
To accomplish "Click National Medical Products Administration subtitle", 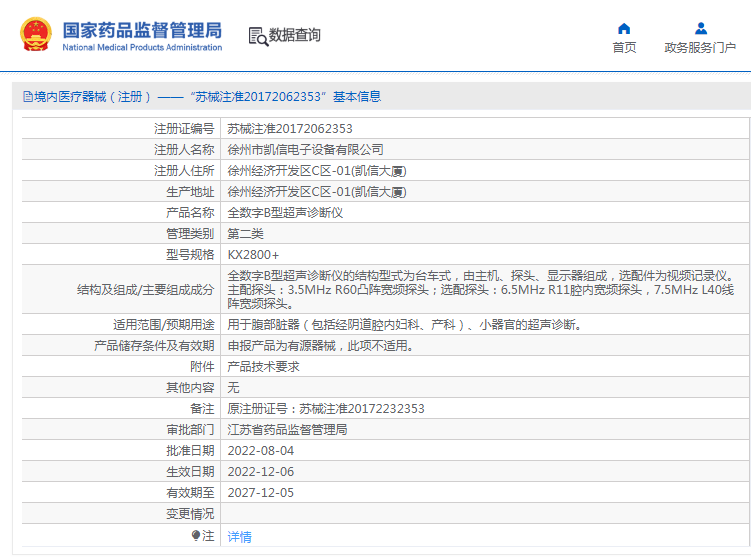I will (x=142, y=47).
